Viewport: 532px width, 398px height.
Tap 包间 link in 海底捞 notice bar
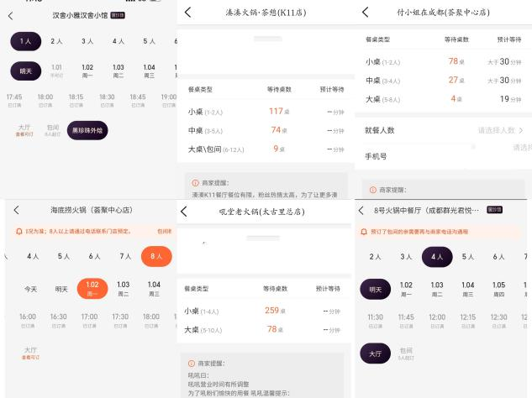pyautogui.click(x=164, y=231)
